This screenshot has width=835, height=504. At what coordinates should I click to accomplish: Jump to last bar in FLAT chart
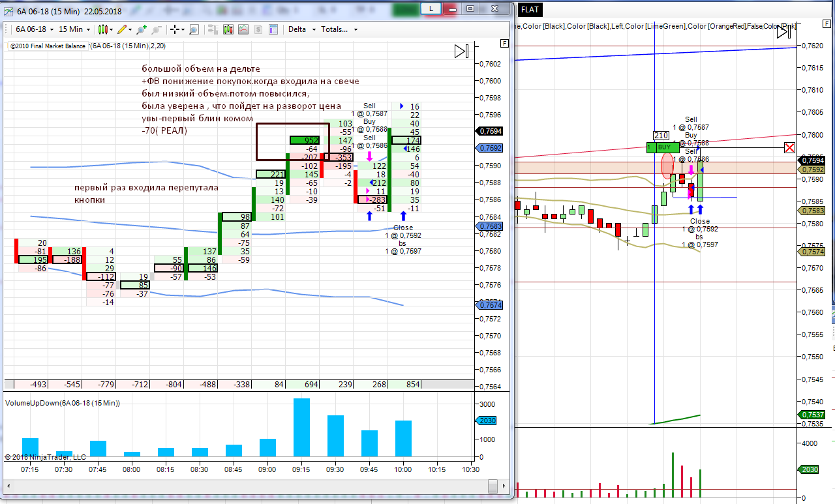[x=783, y=33]
